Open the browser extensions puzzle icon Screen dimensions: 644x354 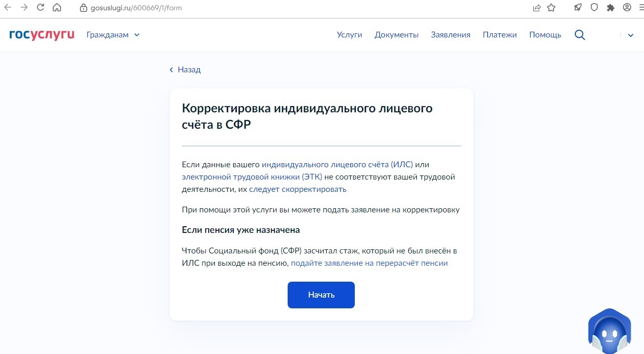click(610, 8)
